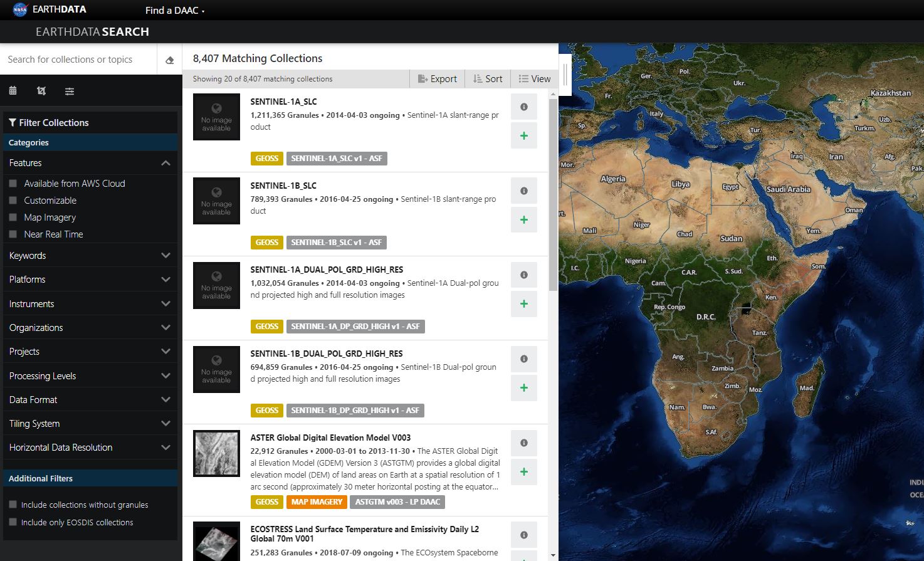924x561 pixels.
Task: Click GEOSS tag on SENTINEL-1A_SLC
Action: click(266, 159)
